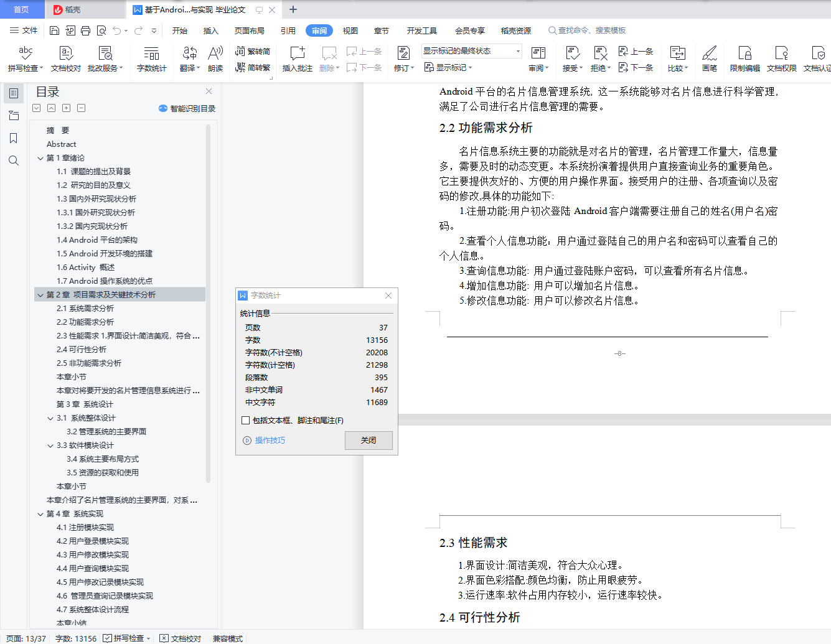Switch to the 开始 ribbon tab
Viewport: 831px width, 644px height.
[x=180, y=30]
